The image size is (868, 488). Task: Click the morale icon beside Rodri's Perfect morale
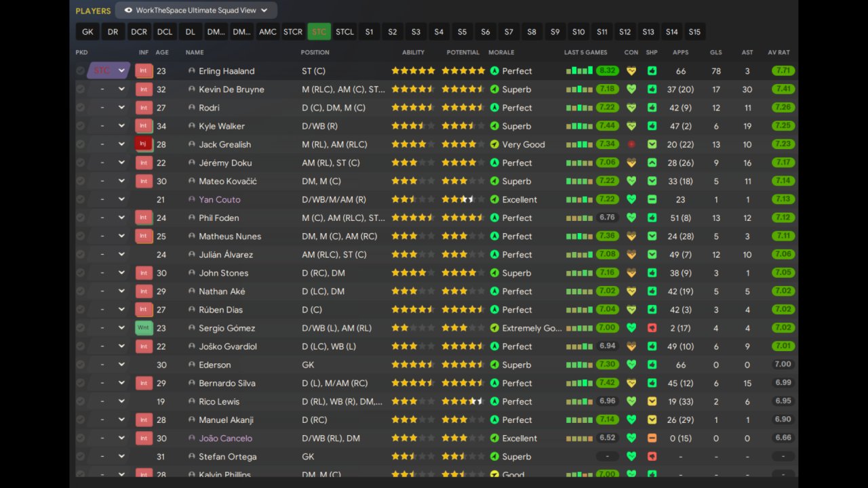pyautogui.click(x=494, y=108)
